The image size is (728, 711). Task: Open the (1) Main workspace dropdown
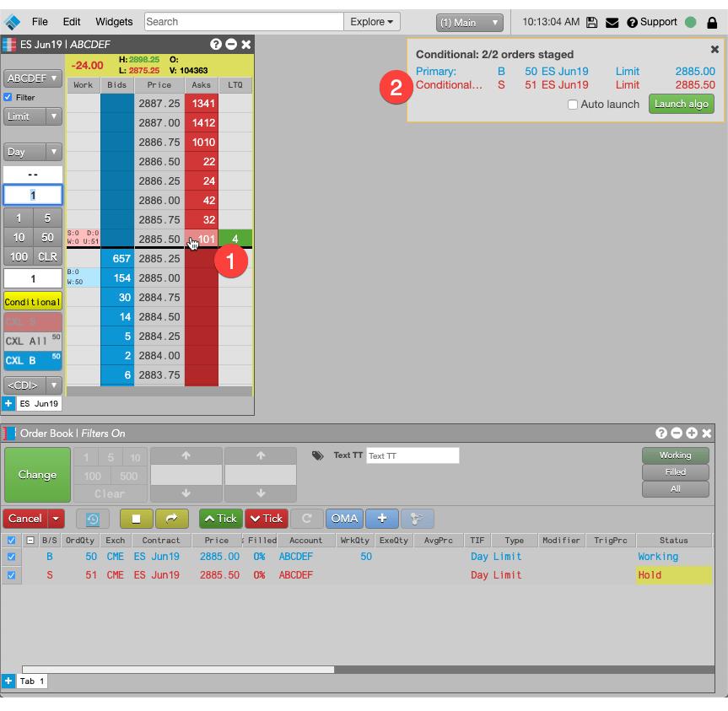click(x=469, y=22)
